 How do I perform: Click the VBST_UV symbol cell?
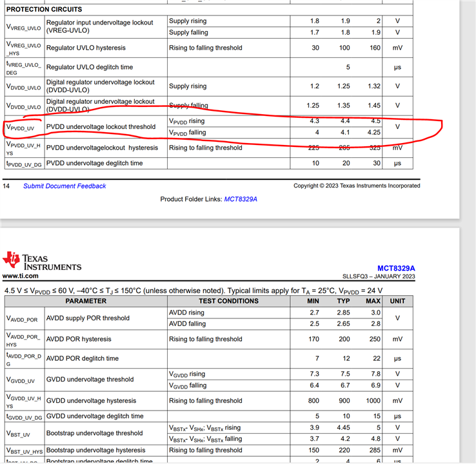tap(25, 433)
